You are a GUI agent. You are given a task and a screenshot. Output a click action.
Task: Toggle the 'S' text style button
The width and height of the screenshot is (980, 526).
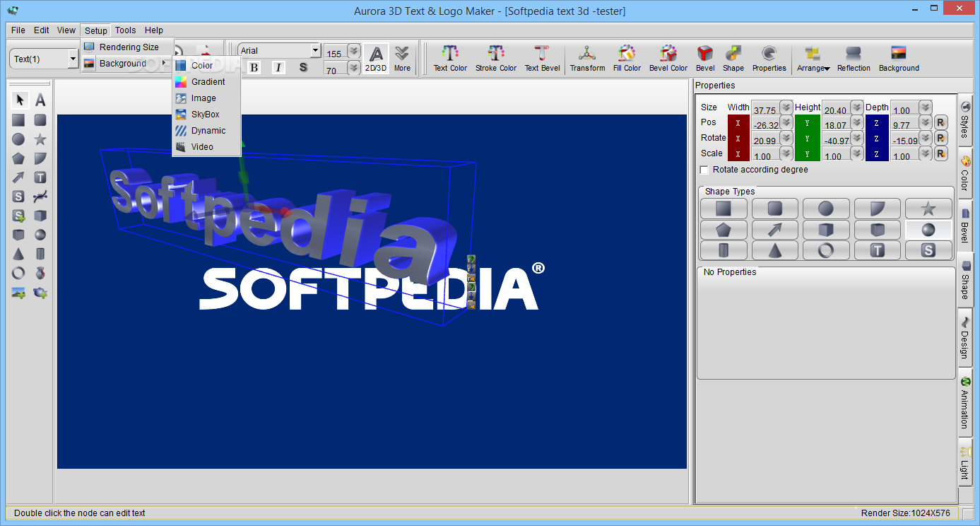point(303,67)
